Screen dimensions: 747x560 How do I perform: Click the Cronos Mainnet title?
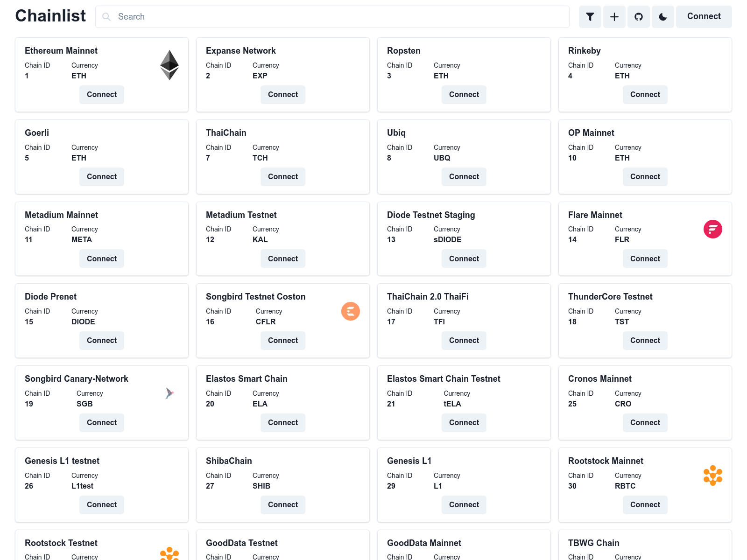point(600,379)
